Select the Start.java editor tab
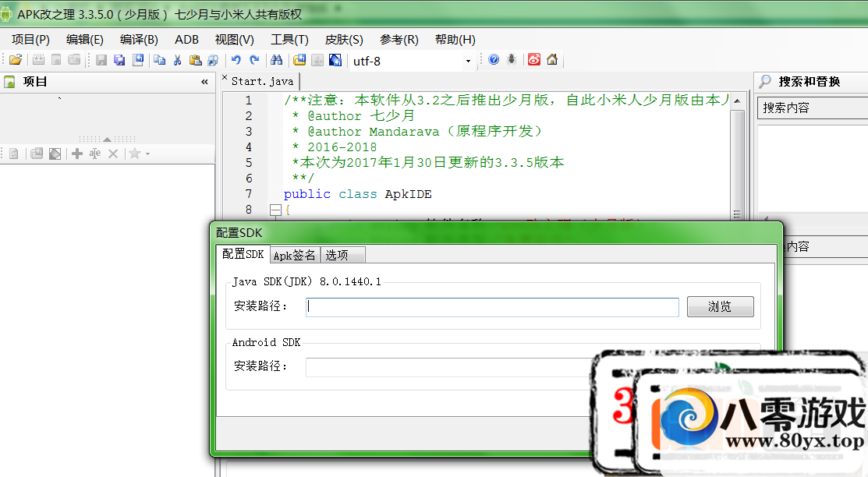 tap(262, 81)
